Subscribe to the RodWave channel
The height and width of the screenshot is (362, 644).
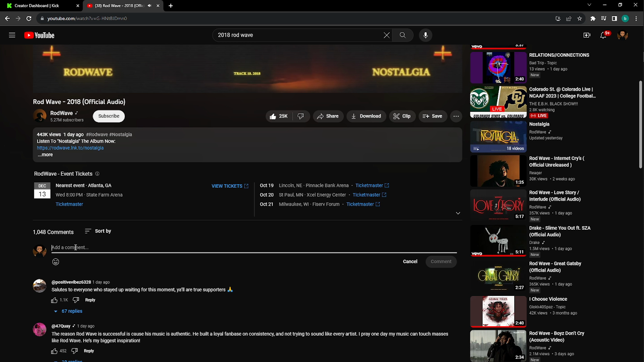[109, 116]
